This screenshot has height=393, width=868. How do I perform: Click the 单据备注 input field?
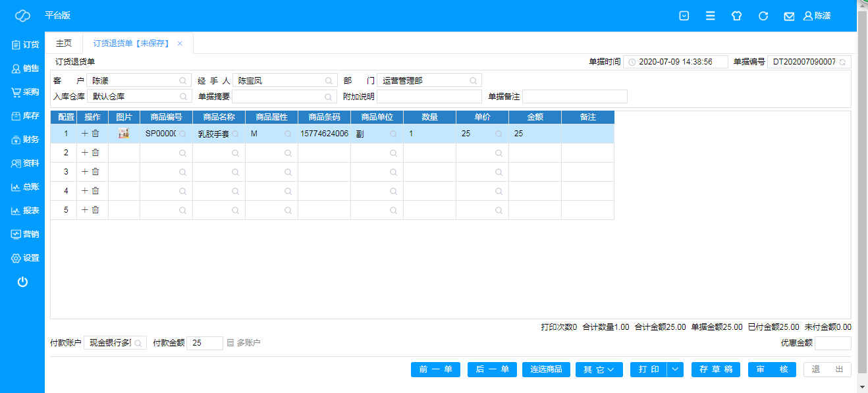(575, 97)
